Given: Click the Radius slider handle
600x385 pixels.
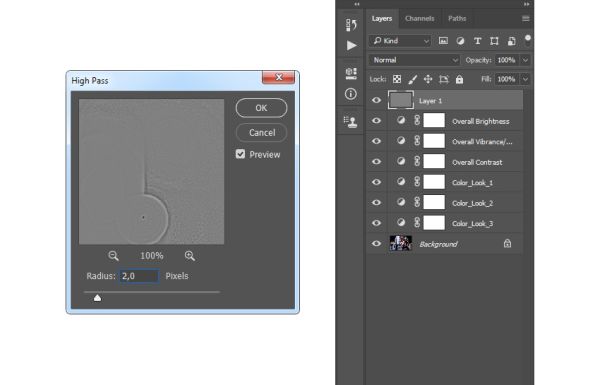Looking at the screenshot, I should (x=98, y=298).
